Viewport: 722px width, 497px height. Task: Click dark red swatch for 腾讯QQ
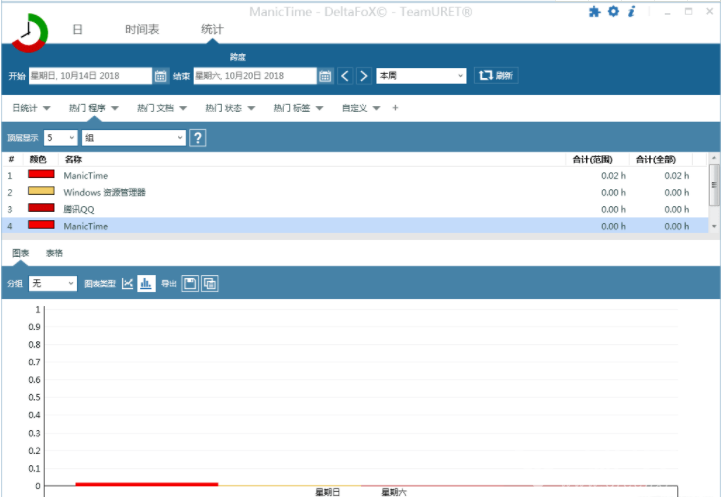pos(41,208)
